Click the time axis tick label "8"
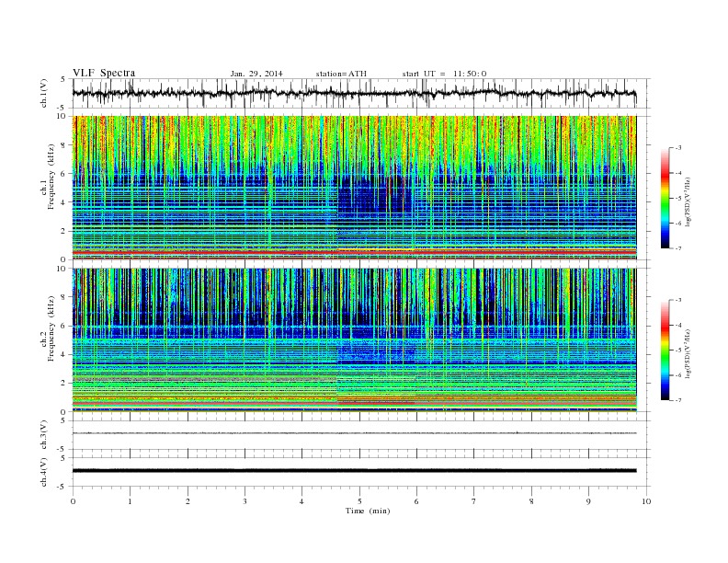Screen dimensions: 728x563 tap(531, 501)
